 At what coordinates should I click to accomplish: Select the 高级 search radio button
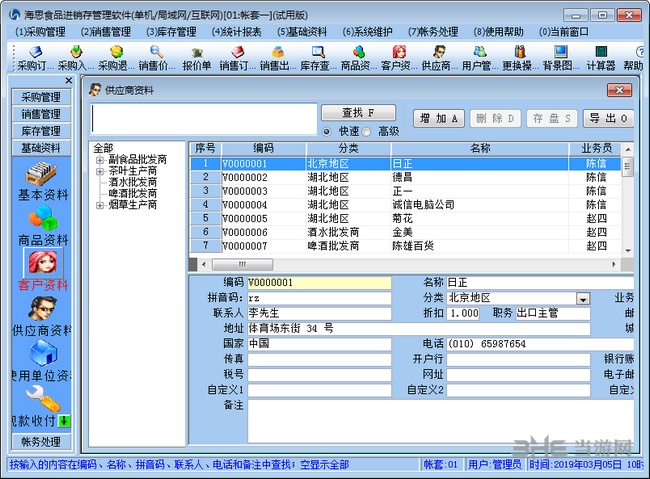click(366, 132)
